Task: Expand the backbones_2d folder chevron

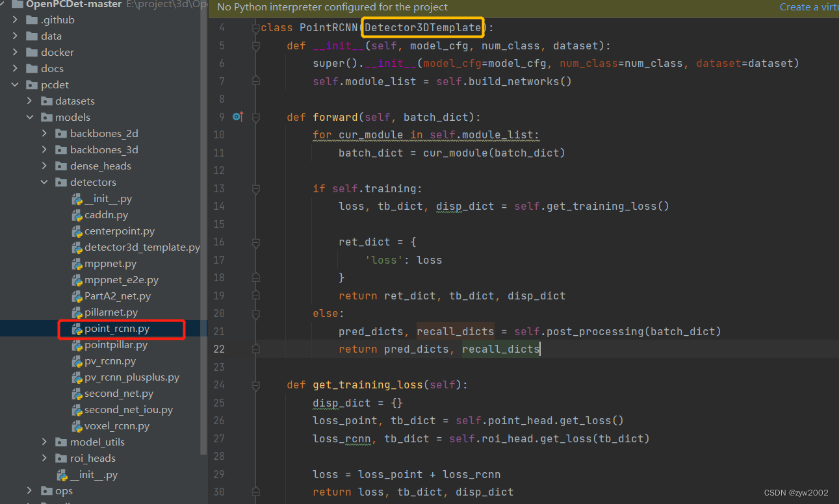Action: click(44, 133)
